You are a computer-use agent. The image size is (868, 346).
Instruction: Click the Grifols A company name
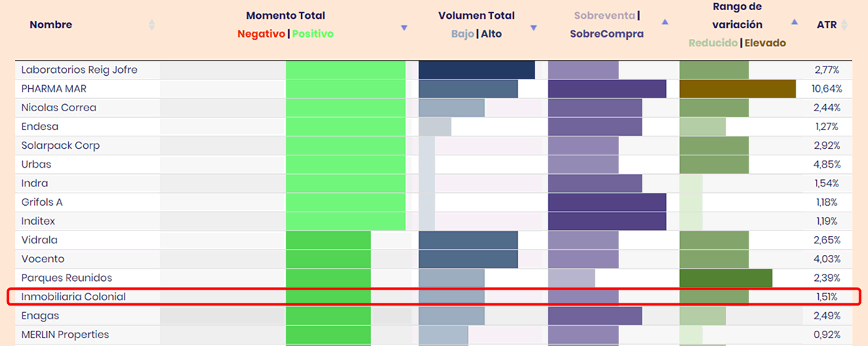pos(42,202)
